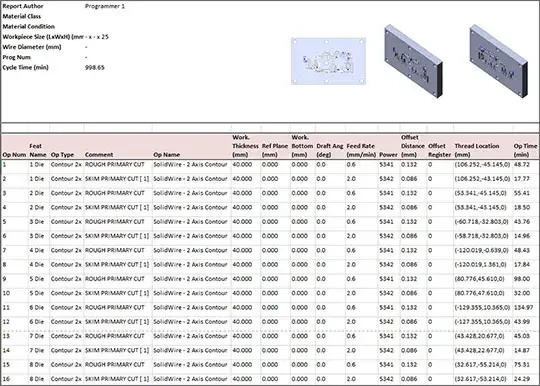Select the middle 3D workpiece render image
The height and width of the screenshot is (386, 540).
coord(413,61)
